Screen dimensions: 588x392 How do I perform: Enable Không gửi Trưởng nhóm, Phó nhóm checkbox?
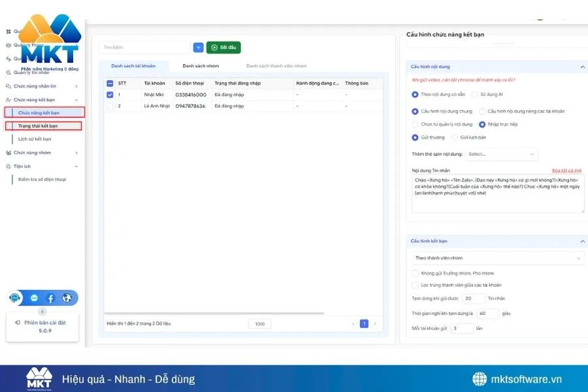(x=415, y=273)
